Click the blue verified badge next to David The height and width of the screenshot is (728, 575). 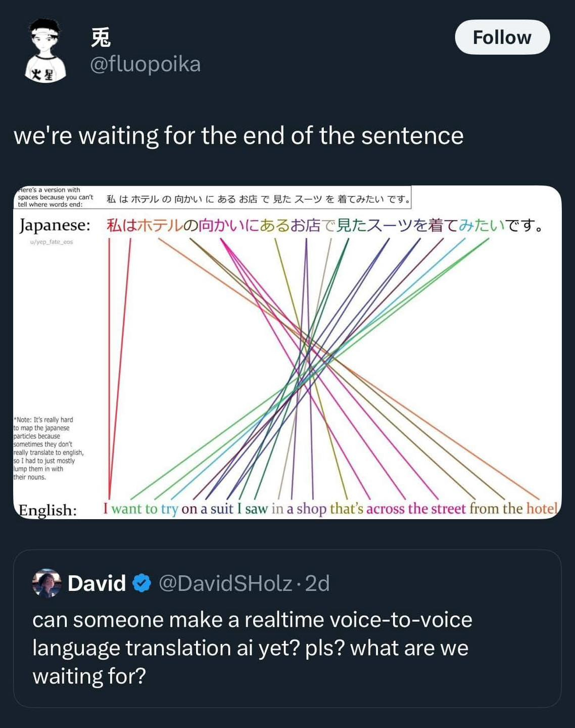[142, 583]
